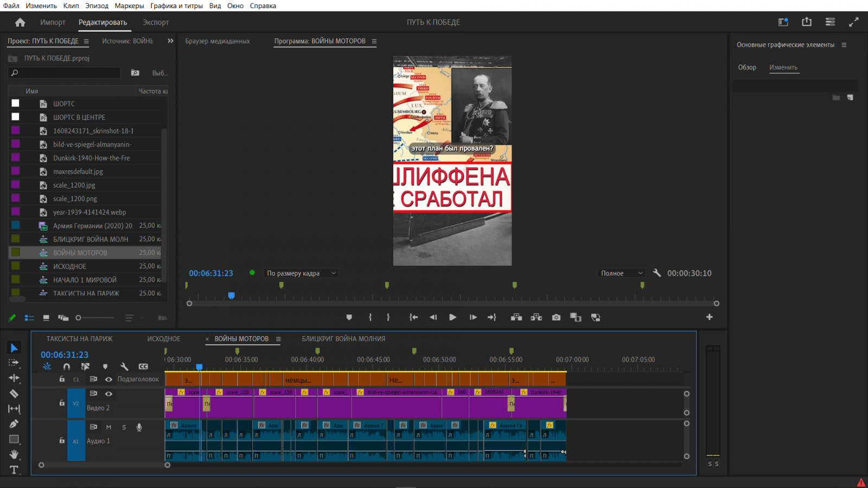Open the Полное playback resolution dropdown
The image size is (868, 488).
coord(621,273)
